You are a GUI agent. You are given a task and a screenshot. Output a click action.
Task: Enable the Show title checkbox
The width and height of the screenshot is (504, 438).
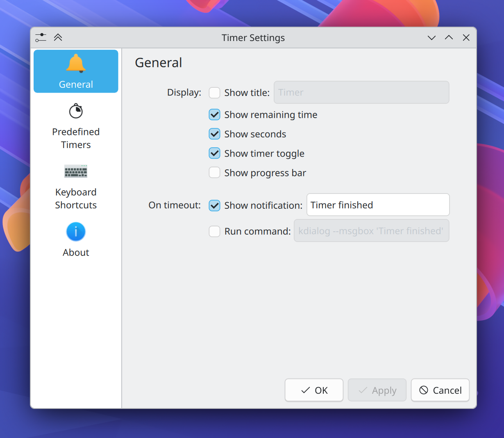coord(214,93)
